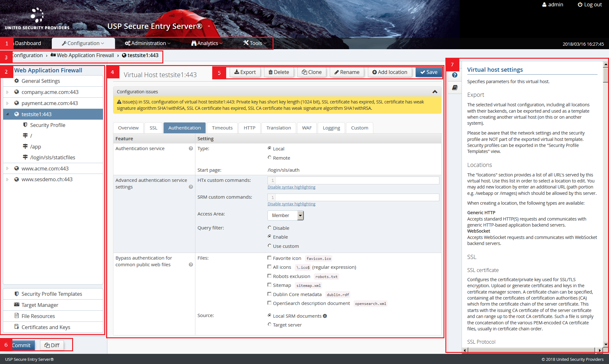This screenshot has width=609, height=364.
Task: Click the Export download icon
Action: click(236, 72)
